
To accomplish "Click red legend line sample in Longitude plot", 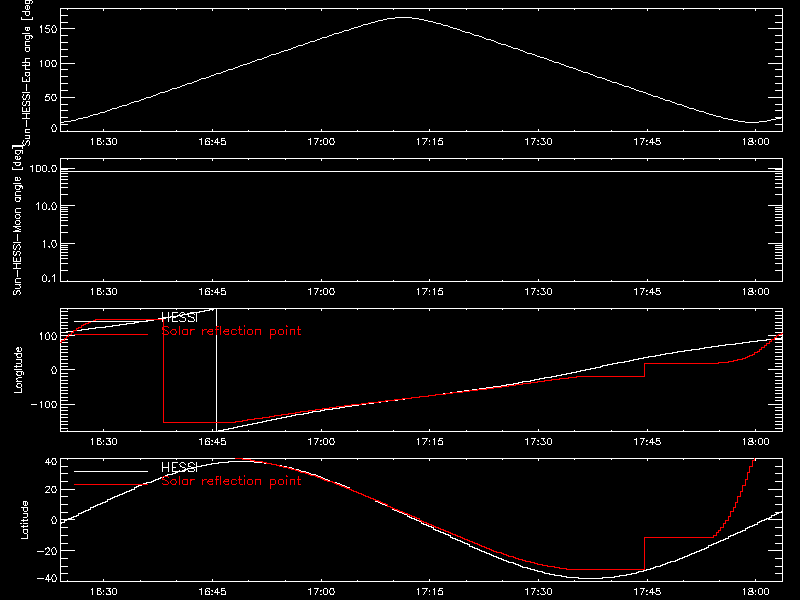I will [111, 335].
